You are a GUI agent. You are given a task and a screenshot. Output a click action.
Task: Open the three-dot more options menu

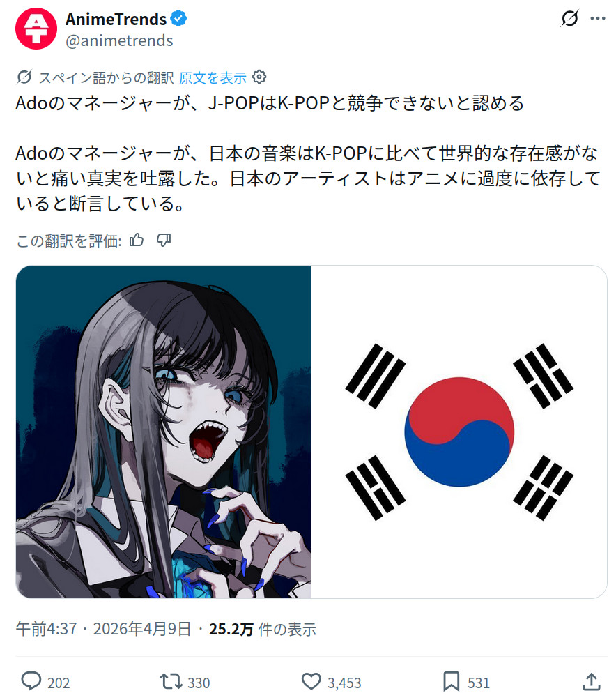click(x=598, y=18)
